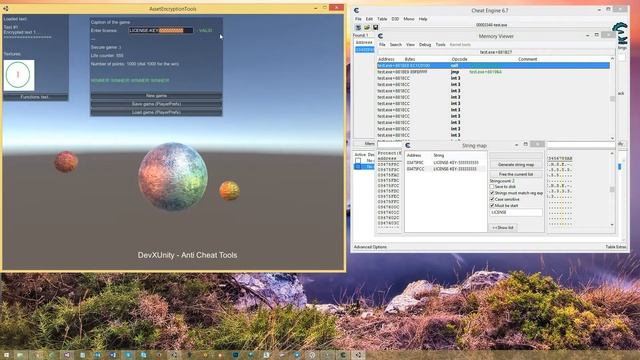640x360 pixels.
Task: Toggle the Must be start checkbox
Action: 492,205
